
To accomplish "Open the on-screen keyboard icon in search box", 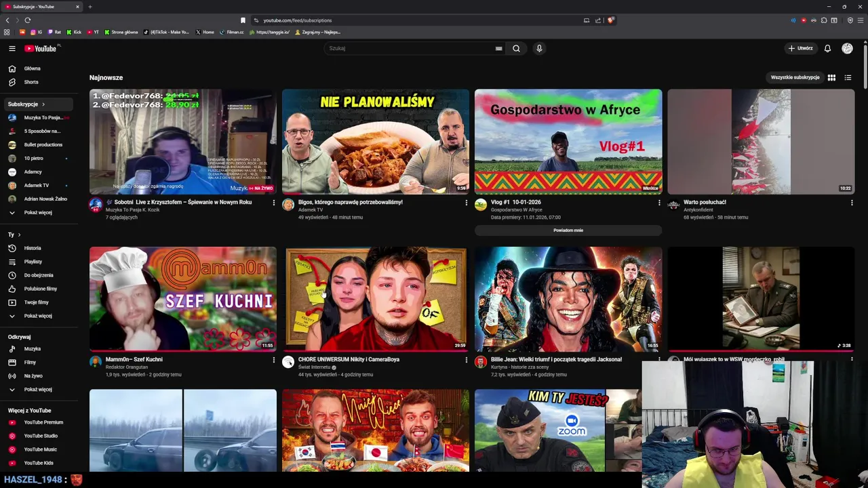I will 499,48.
